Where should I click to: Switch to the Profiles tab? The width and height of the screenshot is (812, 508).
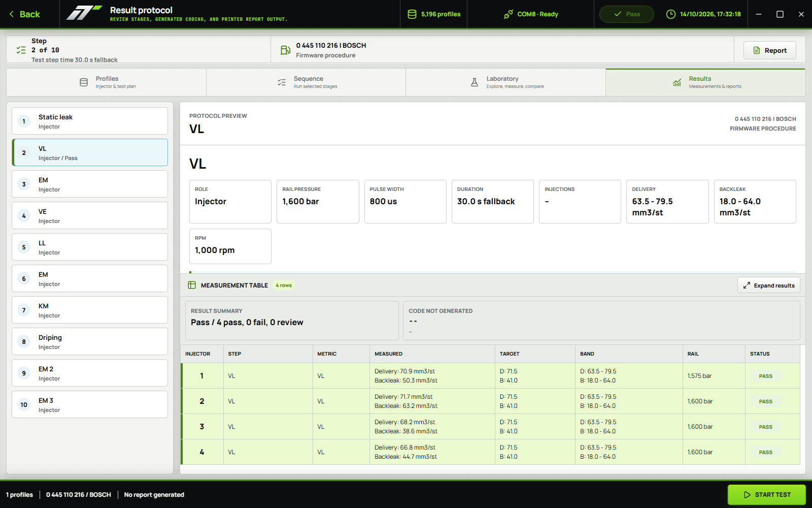pos(107,82)
